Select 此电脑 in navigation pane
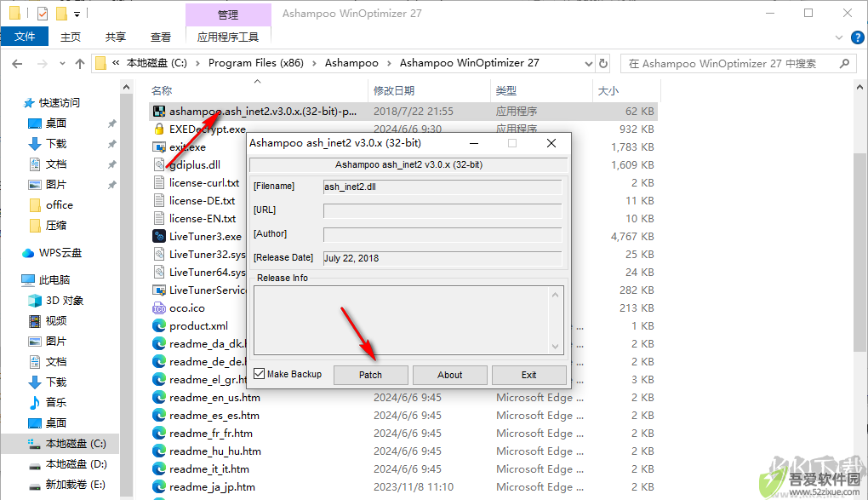This screenshot has height=500, width=868. point(54,279)
